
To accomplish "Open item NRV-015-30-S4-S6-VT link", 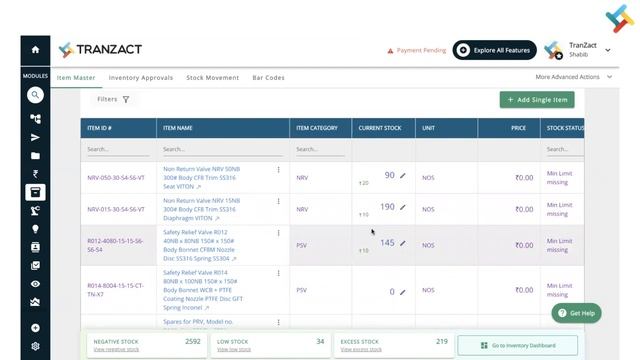I will pos(116,209).
